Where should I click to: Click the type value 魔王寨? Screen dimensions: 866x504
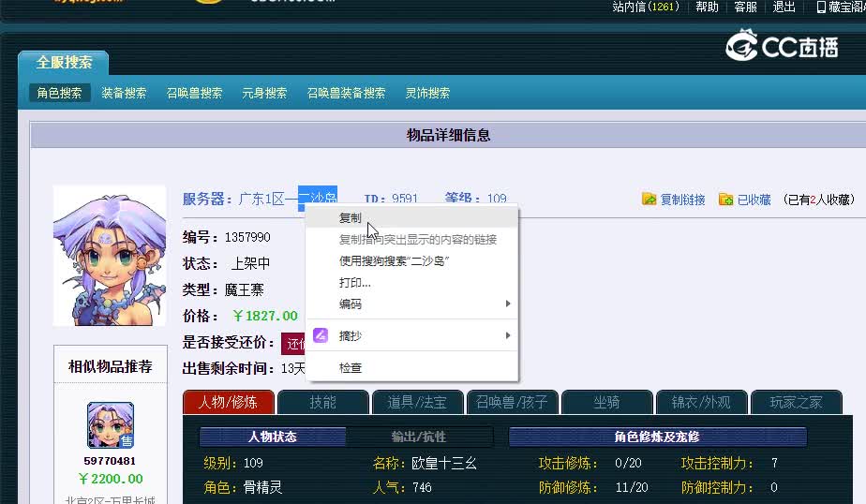pos(244,289)
